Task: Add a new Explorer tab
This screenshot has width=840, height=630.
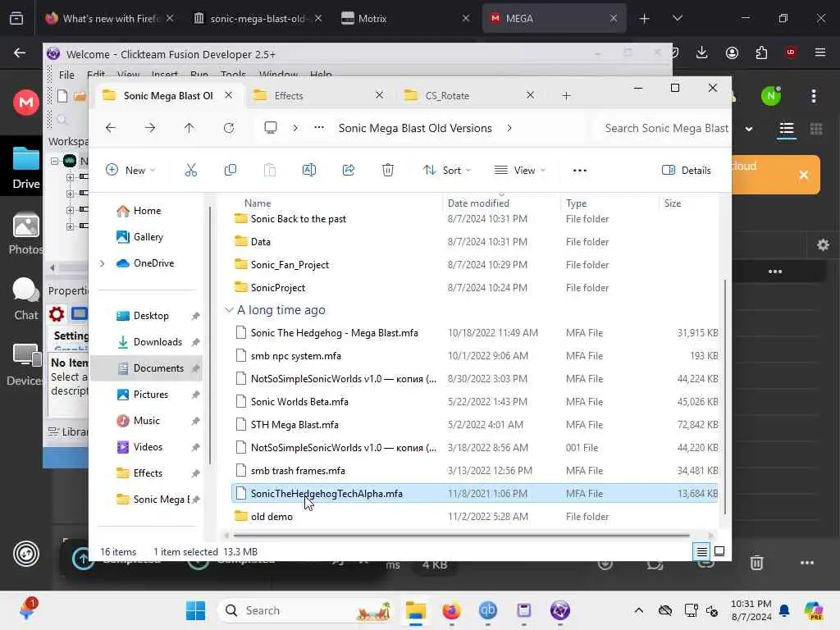Action: [566, 96]
